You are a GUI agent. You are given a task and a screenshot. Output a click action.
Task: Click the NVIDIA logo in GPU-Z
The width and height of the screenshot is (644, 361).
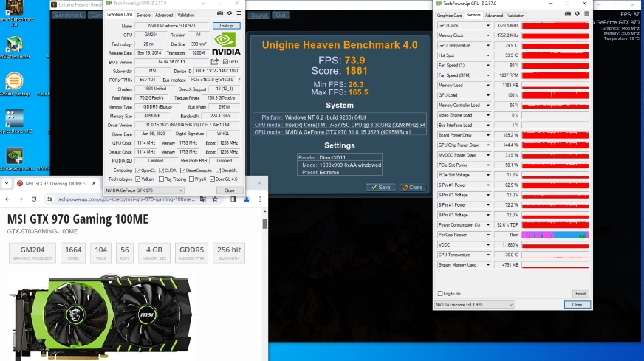tap(226, 44)
